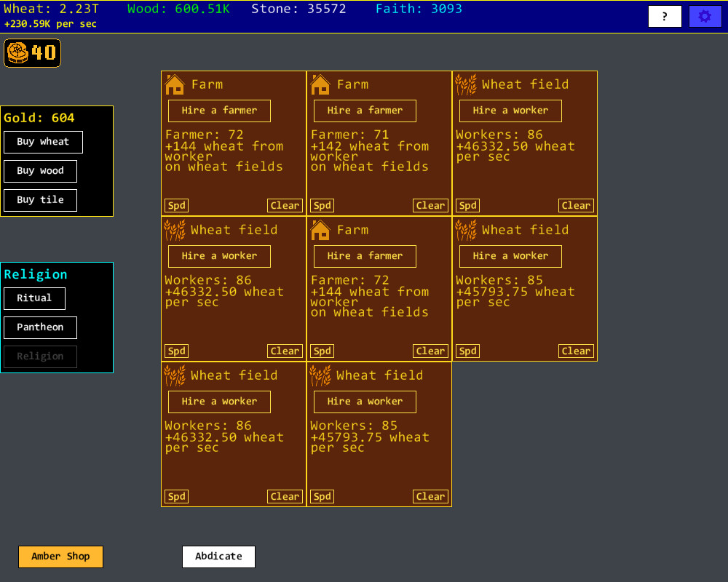
Task: Hire a worker on the top-right Wheat field
Action: coord(510,111)
